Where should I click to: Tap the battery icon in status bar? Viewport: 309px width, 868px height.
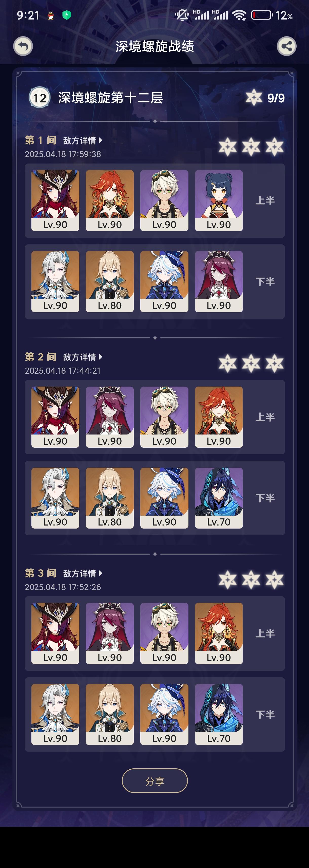(x=262, y=15)
